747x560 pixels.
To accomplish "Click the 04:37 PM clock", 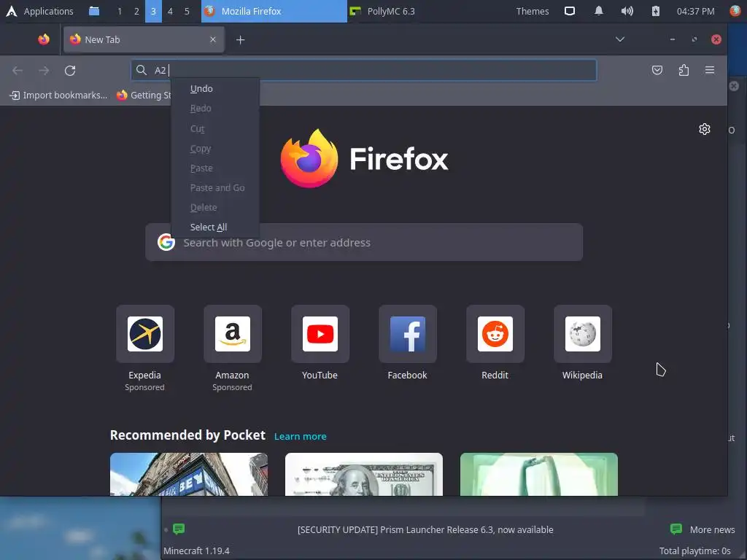I will click(x=695, y=11).
